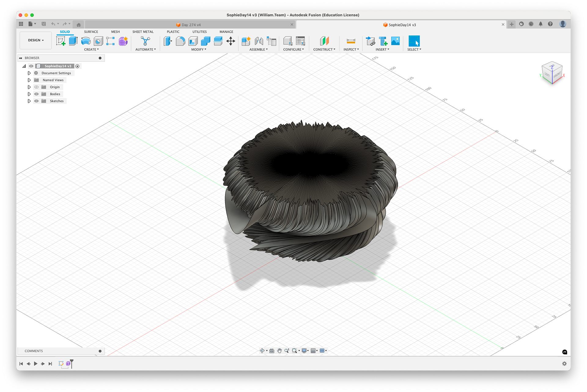This screenshot has height=392, width=587.
Task: Collapse the SophieDay14 v3 root node
Action: click(24, 66)
